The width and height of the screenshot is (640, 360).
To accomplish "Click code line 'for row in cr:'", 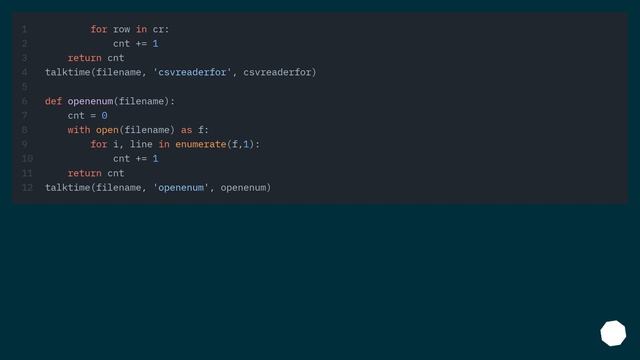I will coord(129,29).
